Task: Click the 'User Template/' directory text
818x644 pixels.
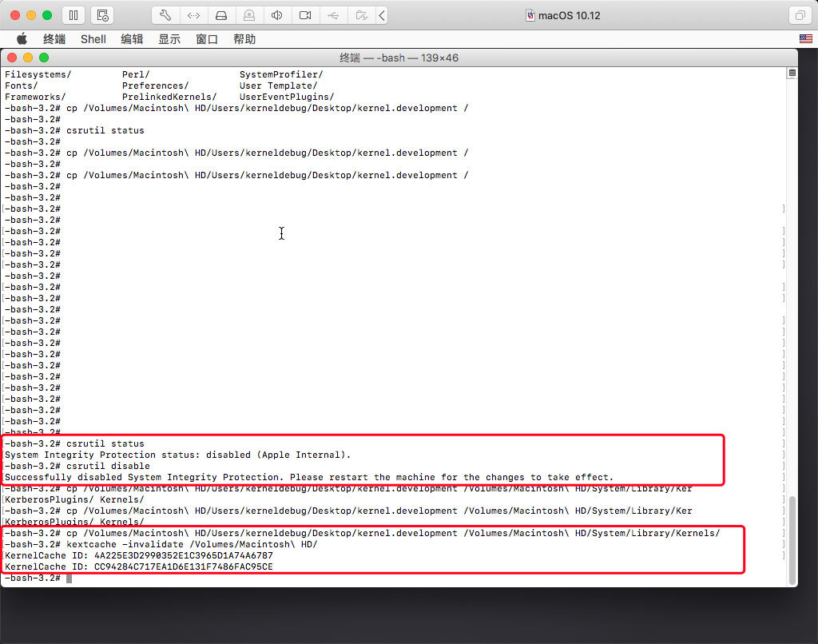Action: pos(278,85)
